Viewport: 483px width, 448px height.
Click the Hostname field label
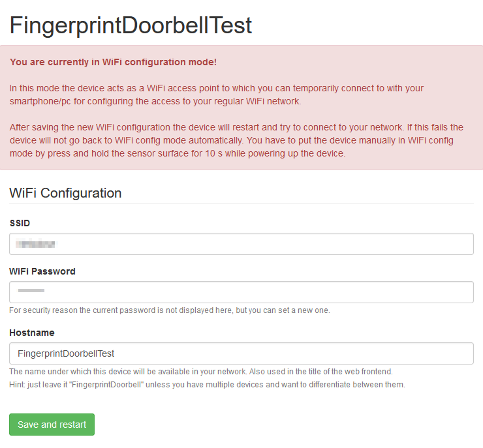tap(32, 333)
